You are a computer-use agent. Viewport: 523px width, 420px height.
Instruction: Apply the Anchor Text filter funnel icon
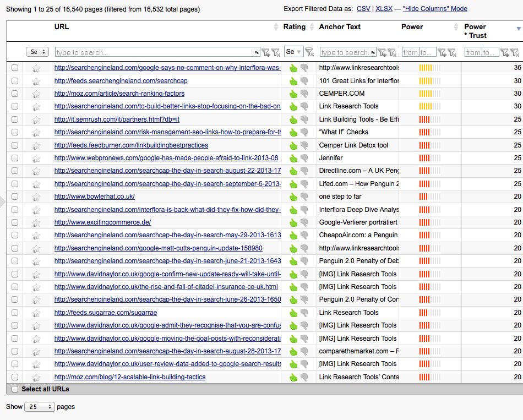[x=382, y=52]
